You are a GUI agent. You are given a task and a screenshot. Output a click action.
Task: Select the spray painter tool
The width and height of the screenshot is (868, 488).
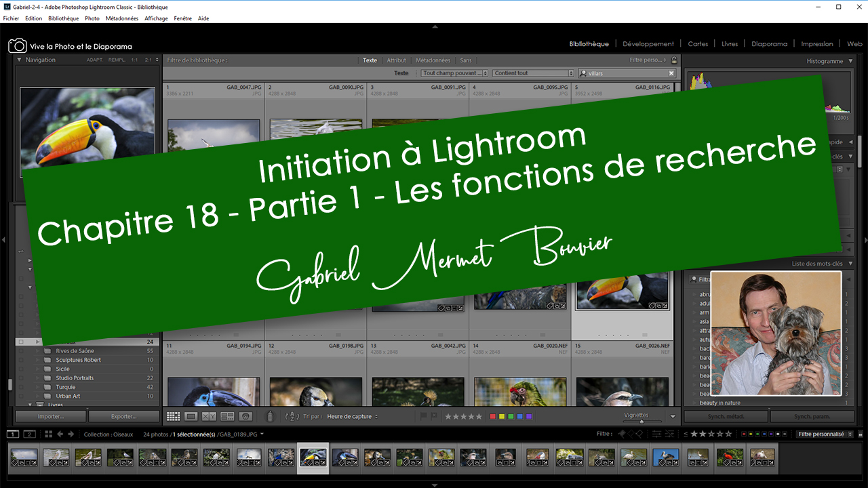[270, 417]
